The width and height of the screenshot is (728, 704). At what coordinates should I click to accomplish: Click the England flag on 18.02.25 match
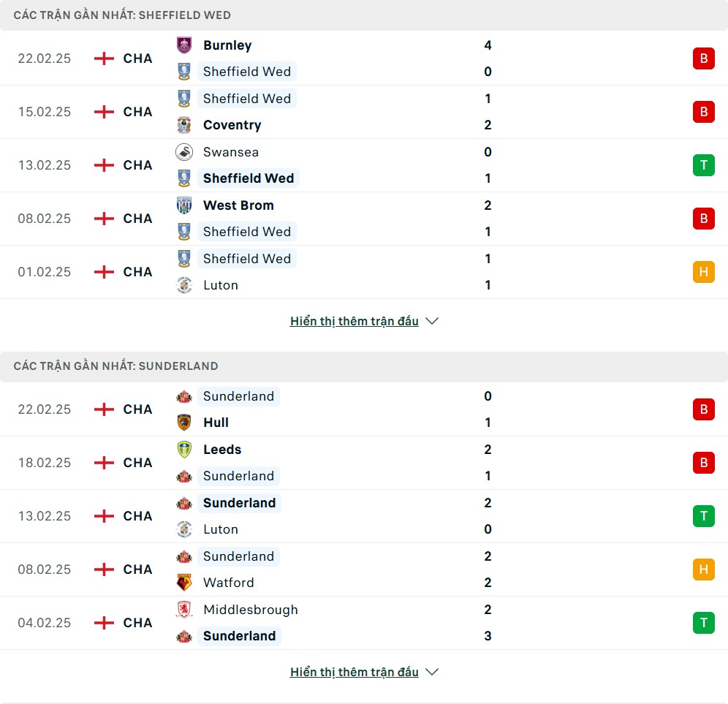(x=105, y=463)
